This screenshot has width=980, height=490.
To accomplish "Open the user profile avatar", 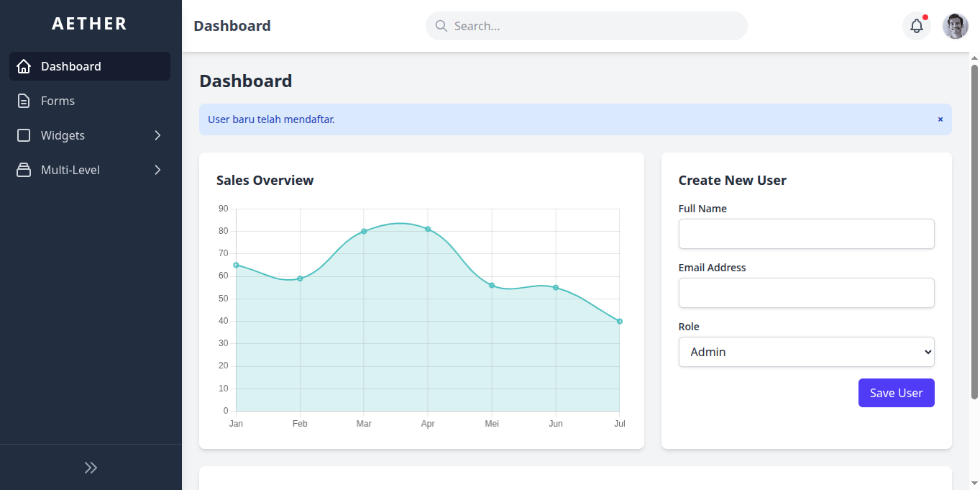I will click(x=955, y=26).
